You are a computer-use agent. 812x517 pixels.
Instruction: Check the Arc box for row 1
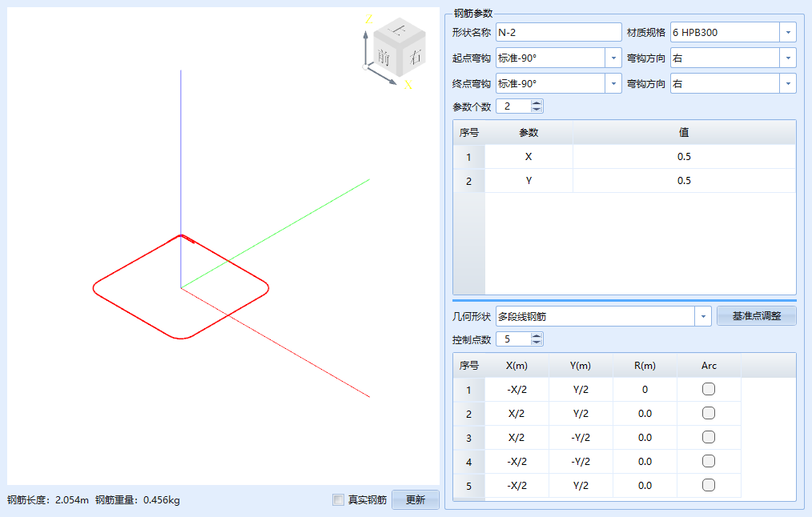[x=709, y=390]
